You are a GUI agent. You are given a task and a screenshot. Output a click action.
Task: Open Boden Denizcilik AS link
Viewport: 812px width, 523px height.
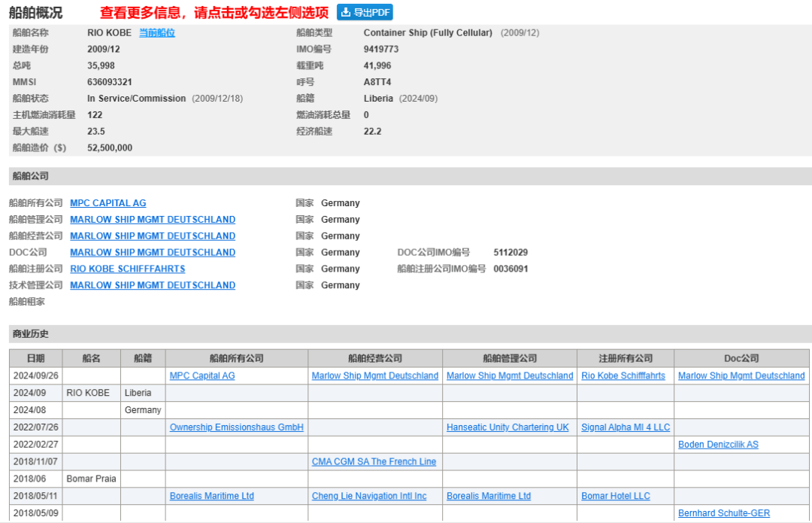718,445
